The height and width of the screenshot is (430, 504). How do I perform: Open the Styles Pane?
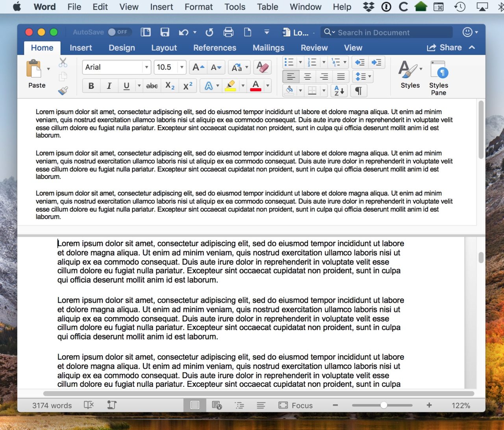(x=438, y=78)
